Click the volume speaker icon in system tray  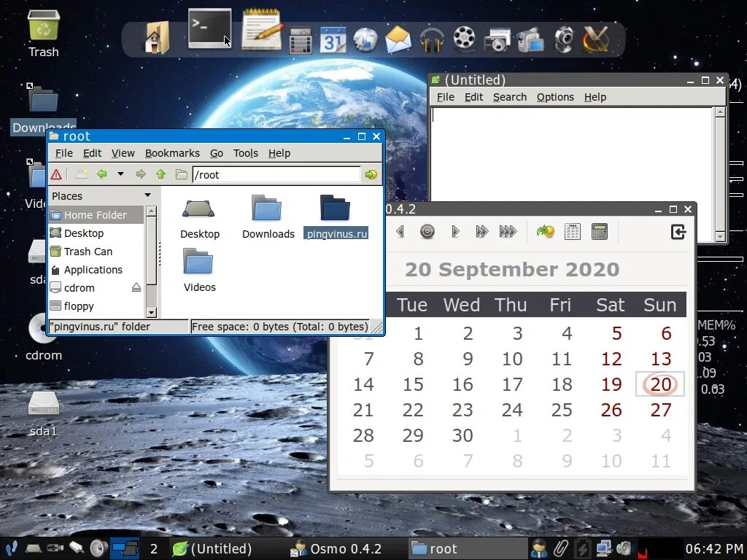624,548
